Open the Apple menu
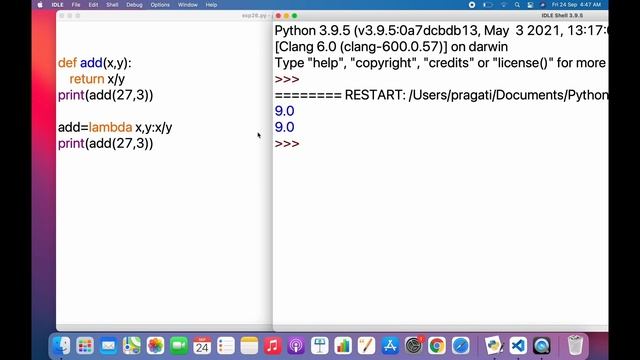The image size is (640, 360). coord(40,5)
